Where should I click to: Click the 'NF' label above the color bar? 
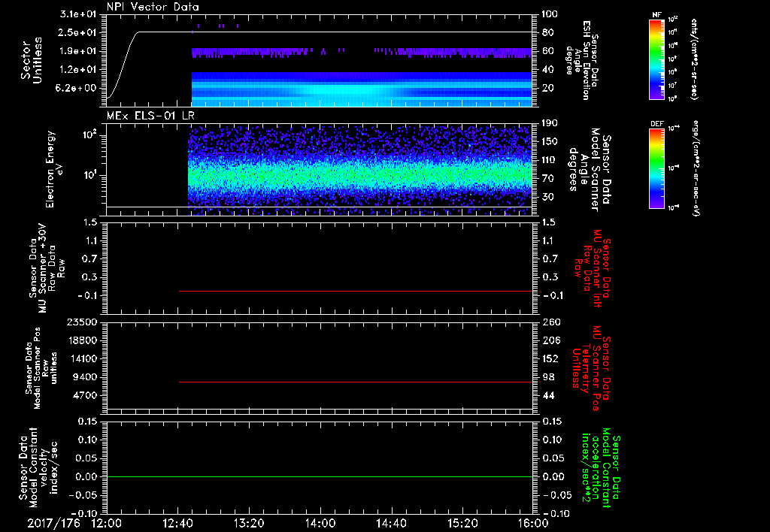click(656, 15)
